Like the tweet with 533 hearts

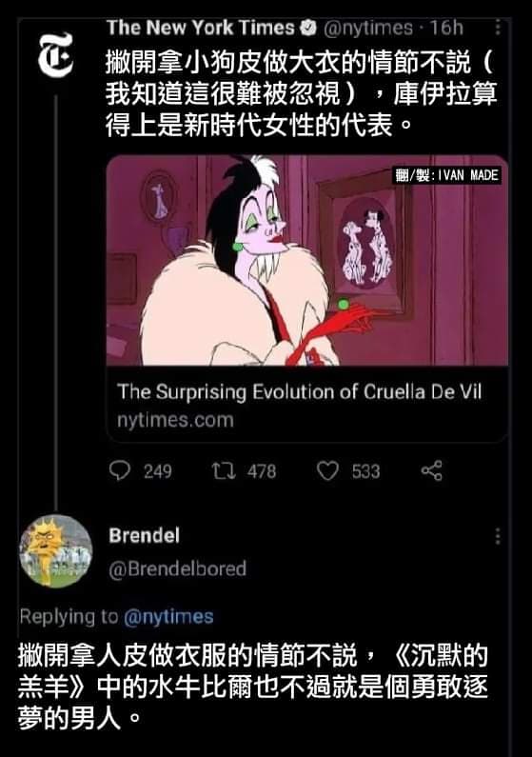tap(327, 470)
